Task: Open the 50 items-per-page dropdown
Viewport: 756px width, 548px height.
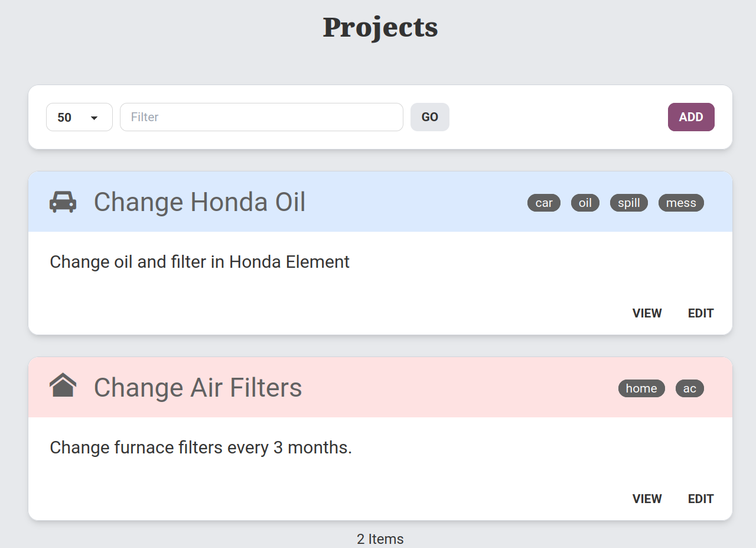Action: [x=79, y=117]
